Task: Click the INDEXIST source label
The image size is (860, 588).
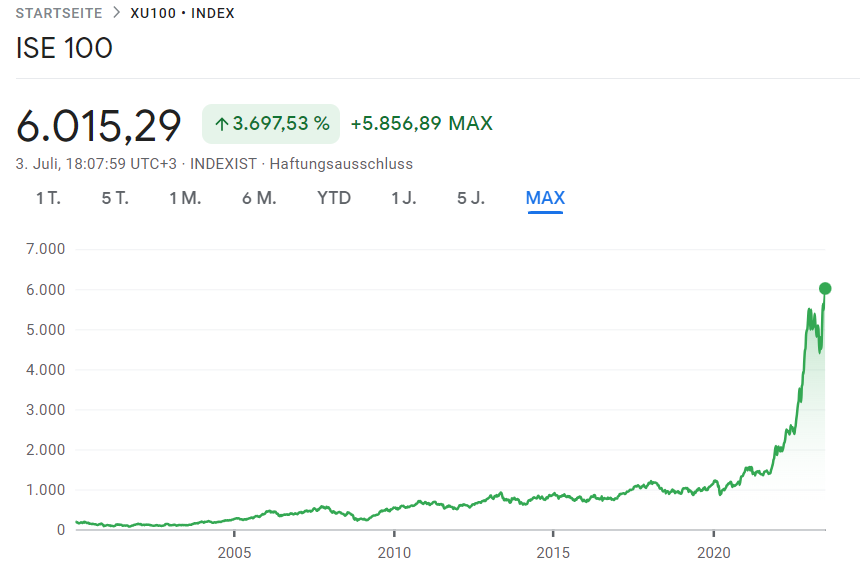Action: click(222, 164)
